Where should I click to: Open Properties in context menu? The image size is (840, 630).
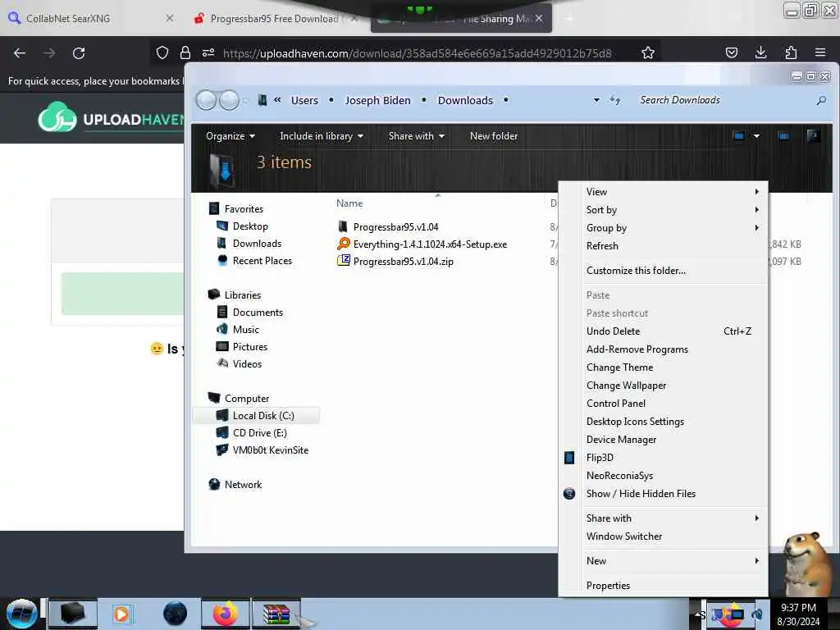coord(663,586)
